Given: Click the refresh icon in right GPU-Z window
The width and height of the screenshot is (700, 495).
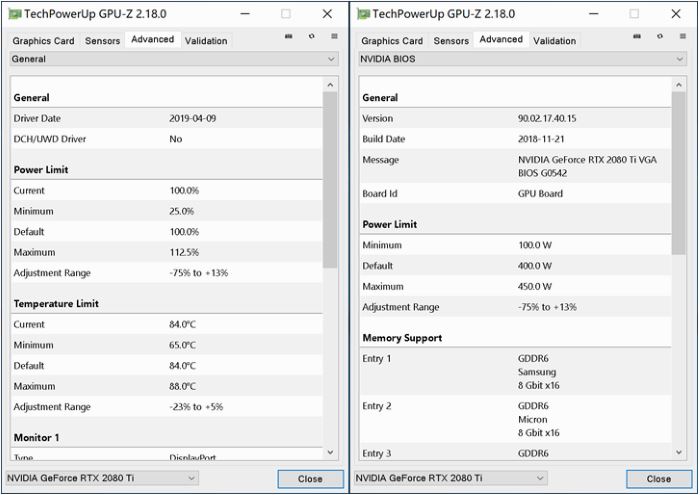Looking at the screenshot, I should [x=660, y=36].
